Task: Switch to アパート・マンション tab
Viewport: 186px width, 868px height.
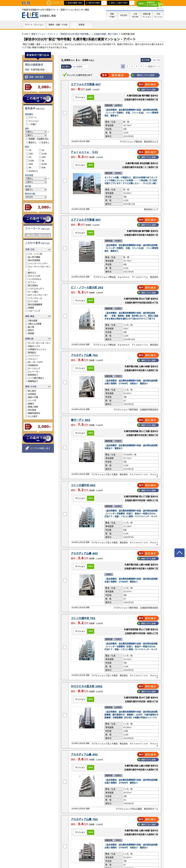Action: pyautogui.click(x=34, y=25)
